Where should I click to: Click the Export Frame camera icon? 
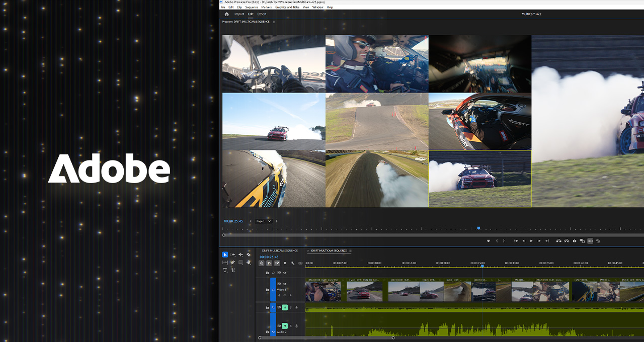click(575, 241)
